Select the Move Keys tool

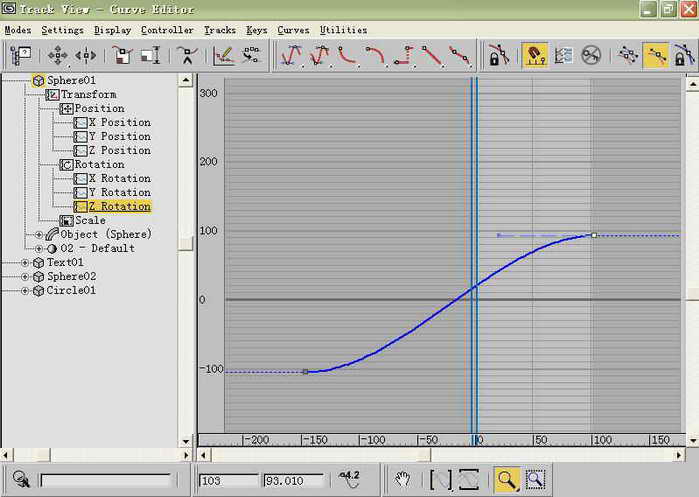58,56
